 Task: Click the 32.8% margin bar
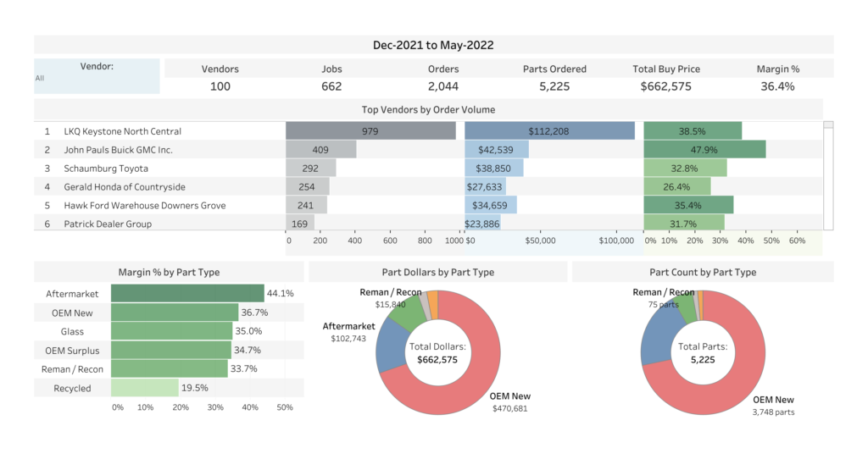[685, 169]
